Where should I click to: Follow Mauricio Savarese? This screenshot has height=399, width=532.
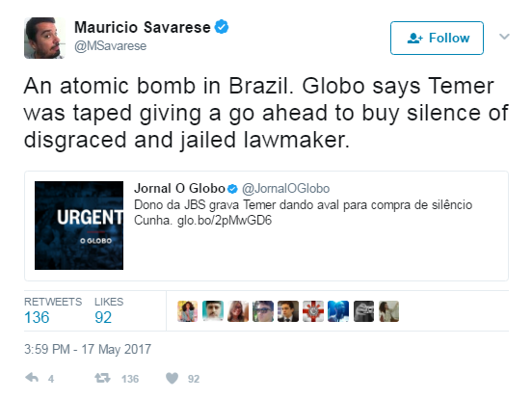[x=437, y=38]
